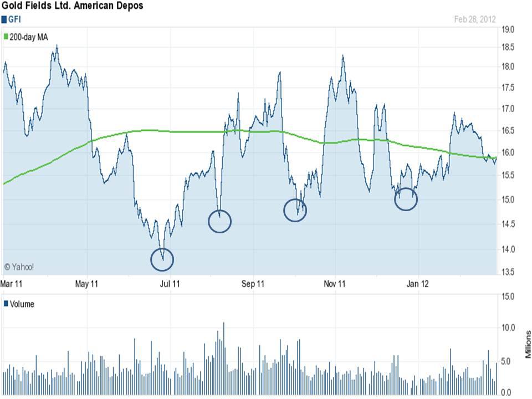This screenshot has height=399, width=532.
Task: Click the Jan 12 x-axis label
Action: click(x=417, y=284)
